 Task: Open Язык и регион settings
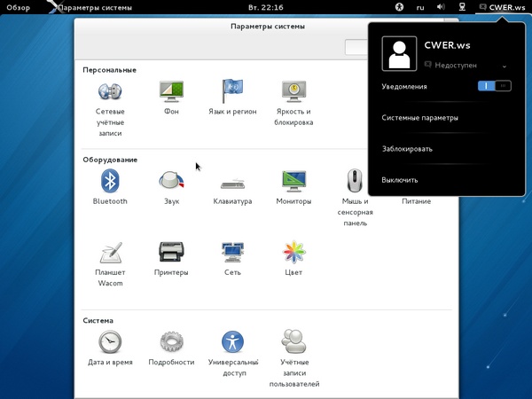(x=232, y=91)
